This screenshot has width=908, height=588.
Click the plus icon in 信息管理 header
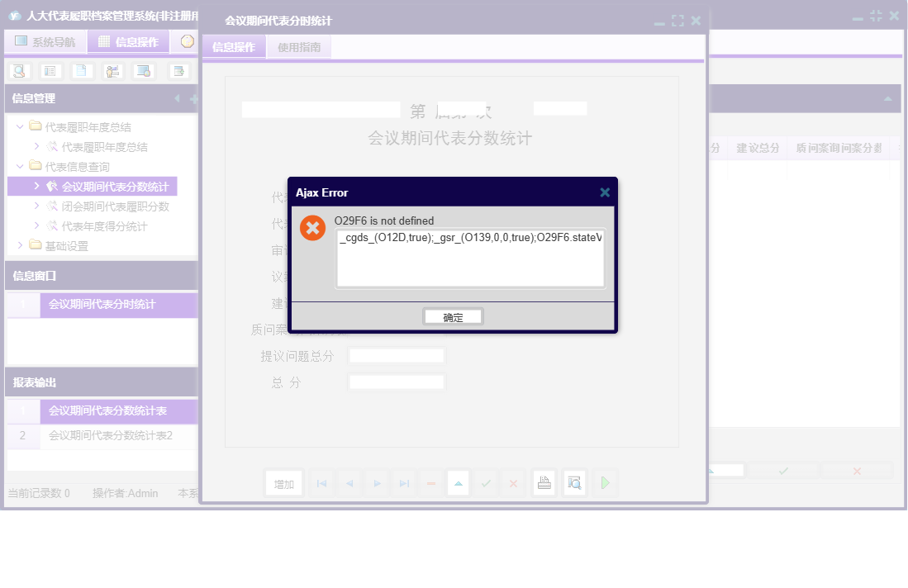pos(193,99)
